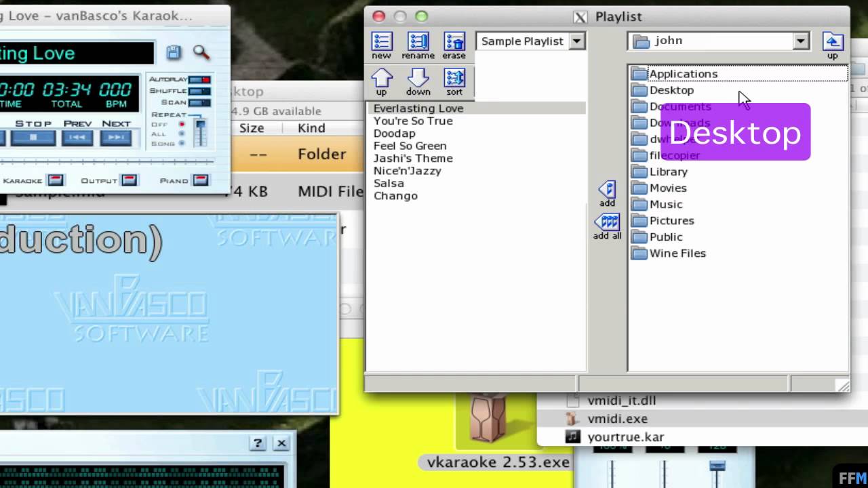Select Feel So Green in the playlist
Image resolution: width=868 pixels, height=488 pixels.
pos(410,146)
